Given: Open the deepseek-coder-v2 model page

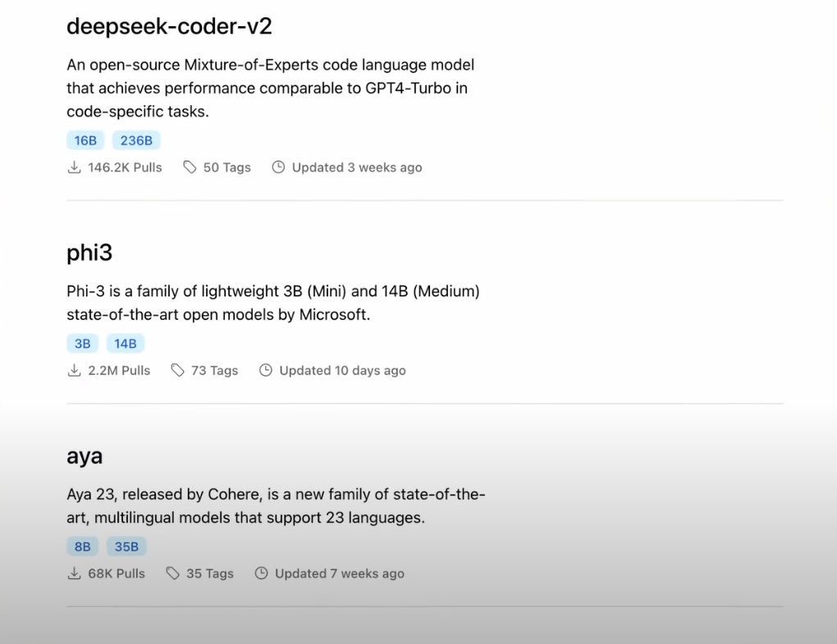Looking at the screenshot, I should point(169,26).
